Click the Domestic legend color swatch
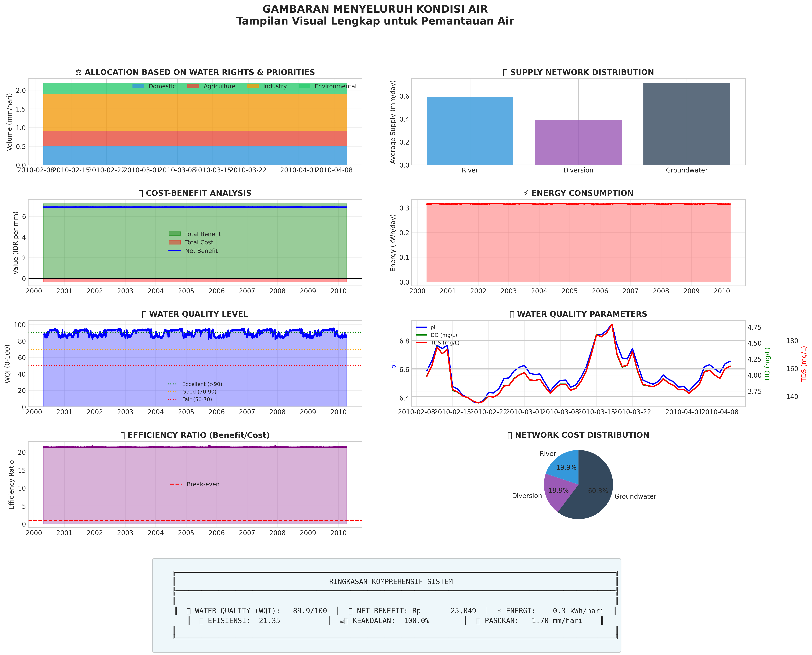The height and width of the screenshot is (655, 812). (138, 86)
